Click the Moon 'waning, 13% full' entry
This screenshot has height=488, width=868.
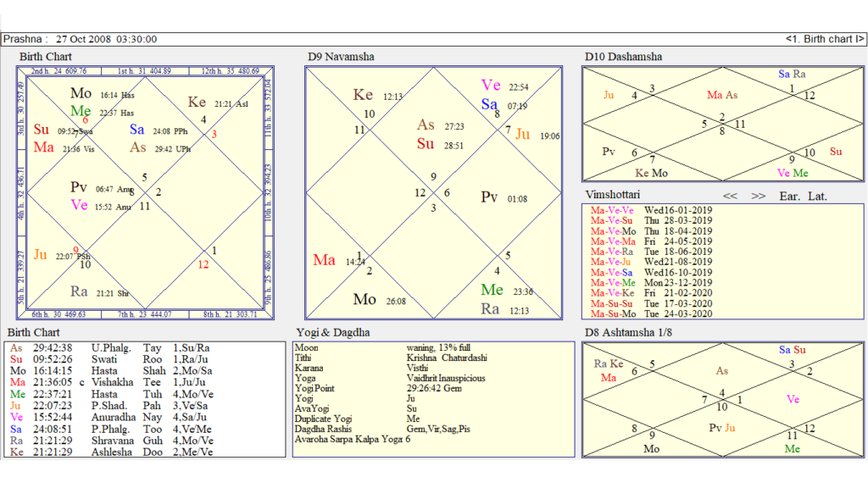tap(382, 347)
